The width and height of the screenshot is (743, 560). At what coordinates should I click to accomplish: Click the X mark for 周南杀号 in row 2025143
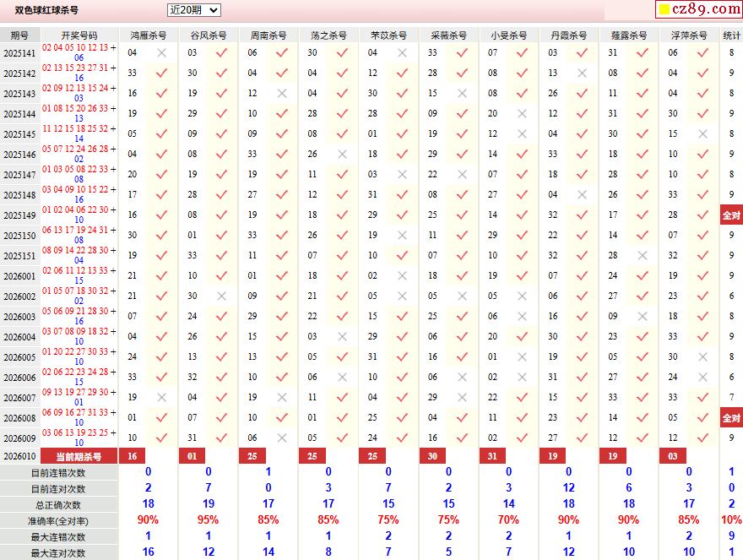pyautogui.click(x=282, y=93)
